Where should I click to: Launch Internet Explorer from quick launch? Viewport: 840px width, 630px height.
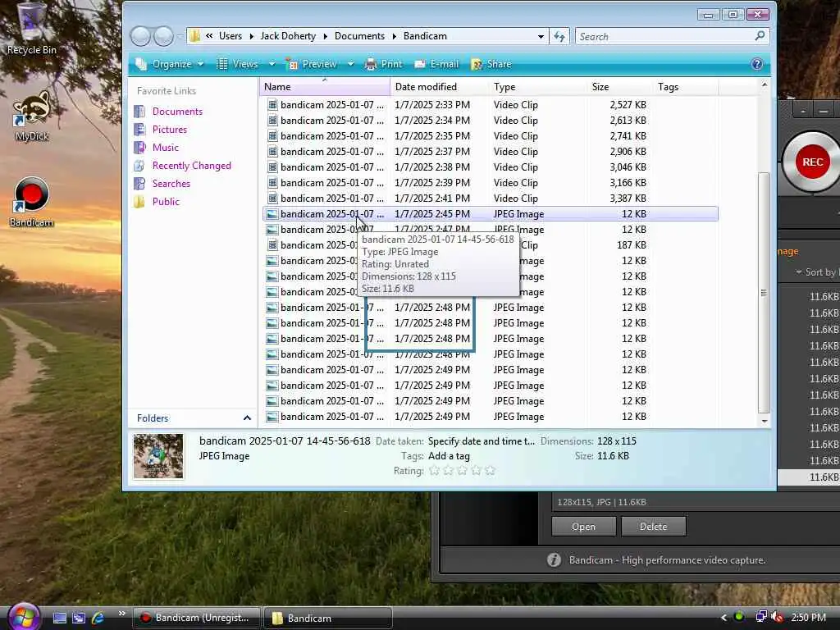98,618
